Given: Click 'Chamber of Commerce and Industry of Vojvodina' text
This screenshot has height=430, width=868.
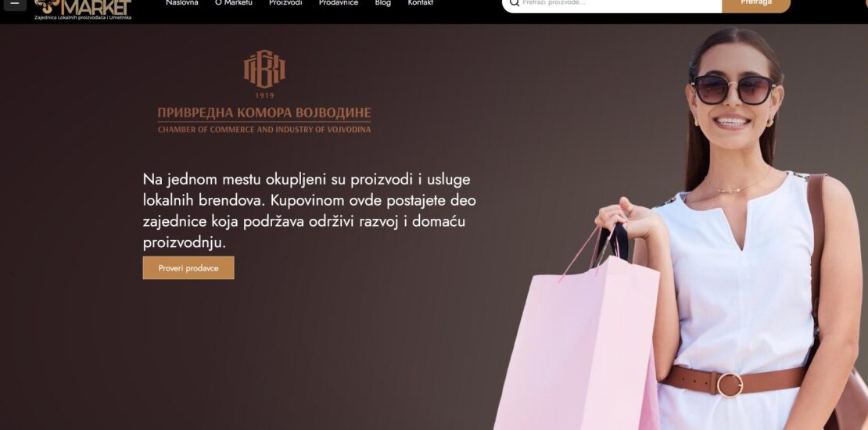Looking at the screenshot, I should click(264, 130).
